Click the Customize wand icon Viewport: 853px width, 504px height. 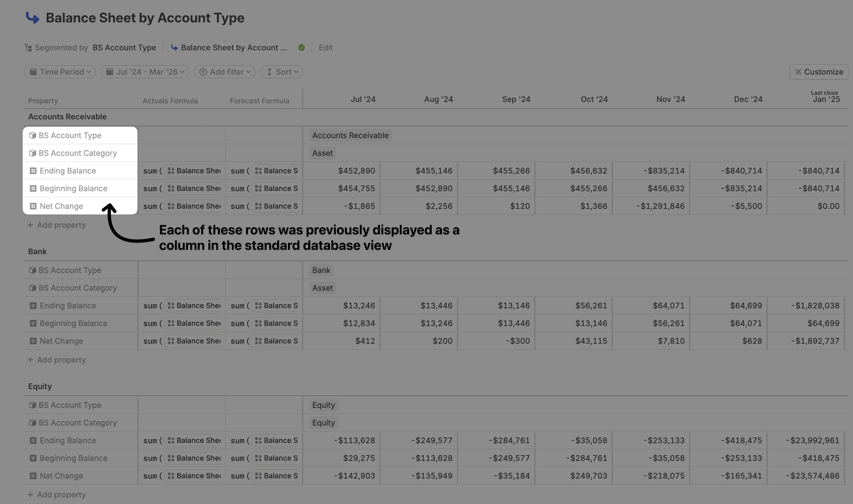tap(798, 72)
